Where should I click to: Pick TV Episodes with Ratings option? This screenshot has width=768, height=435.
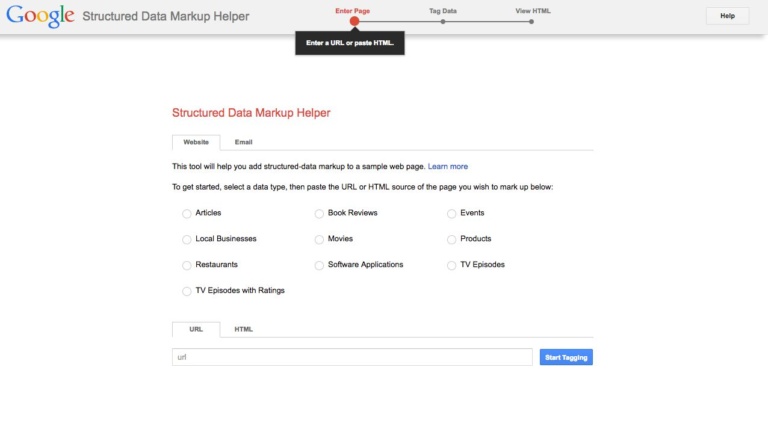(x=187, y=291)
